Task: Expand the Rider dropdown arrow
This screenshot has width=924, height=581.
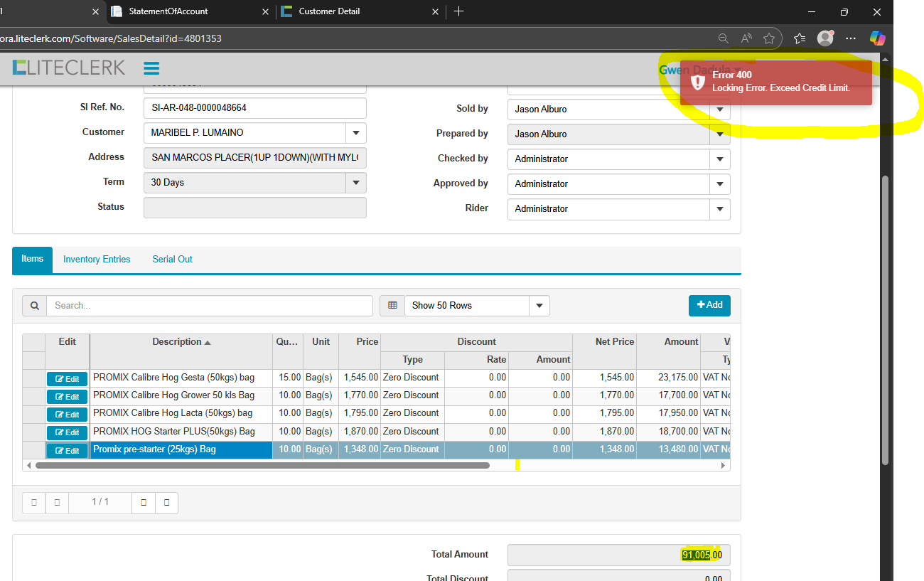Action: [x=719, y=209]
